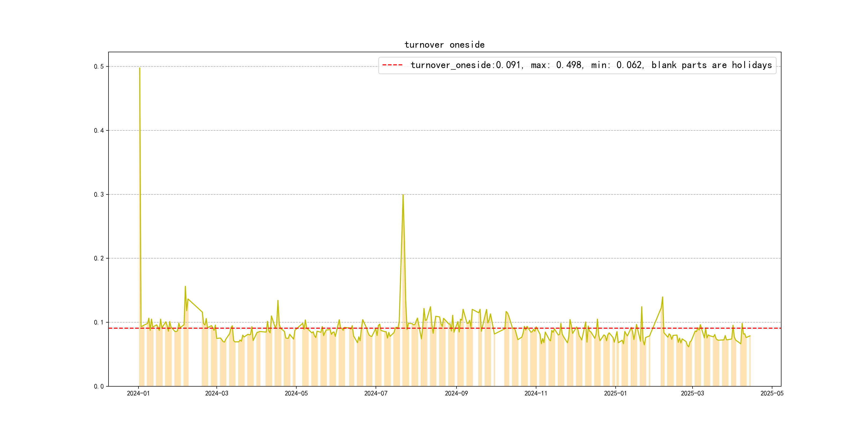This screenshot has width=868, height=434.
Task: Select the 2024-03 x-axis date label
Action: click(217, 394)
